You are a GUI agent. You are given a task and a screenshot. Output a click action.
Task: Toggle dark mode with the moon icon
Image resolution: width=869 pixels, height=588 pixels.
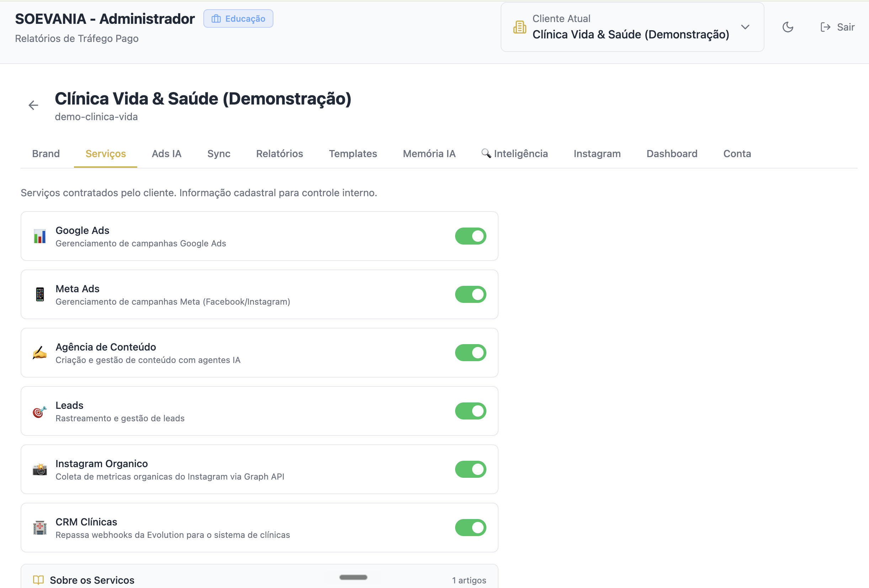point(788,27)
